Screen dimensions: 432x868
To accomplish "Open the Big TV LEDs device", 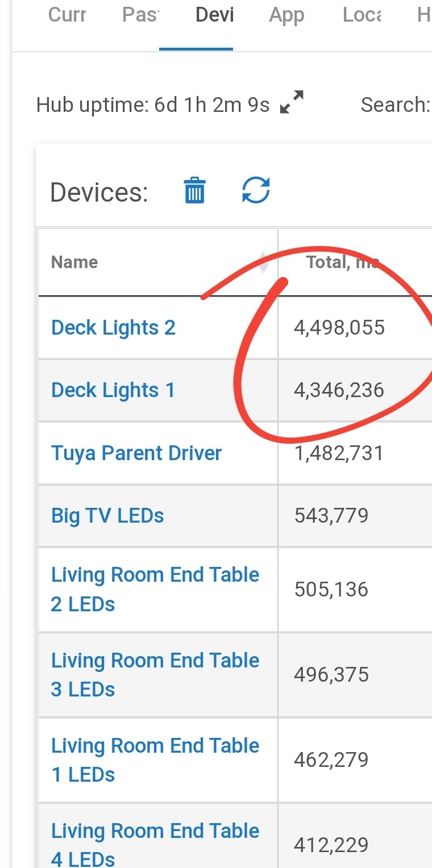I will (107, 515).
